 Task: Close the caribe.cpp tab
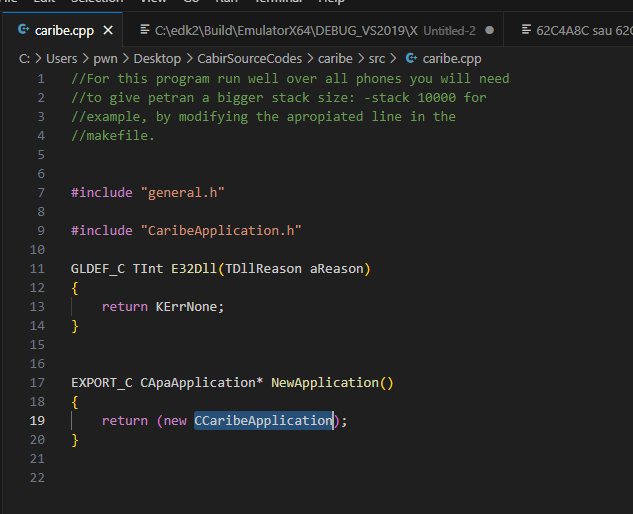click(108, 31)
